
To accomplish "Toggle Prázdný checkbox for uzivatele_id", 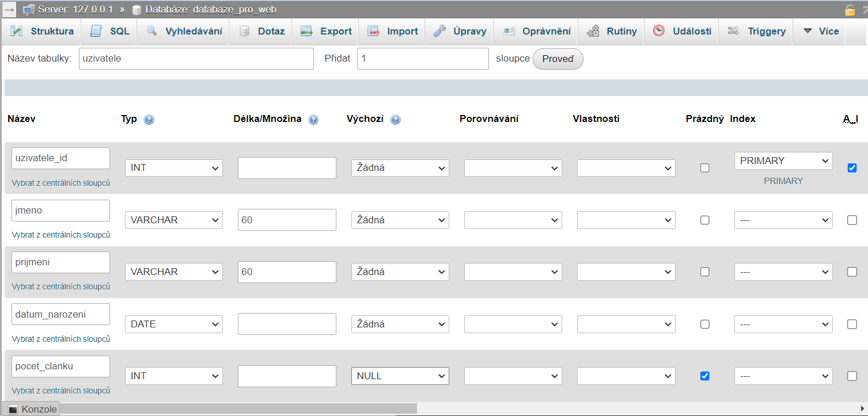I will click(x=704, y=168).
